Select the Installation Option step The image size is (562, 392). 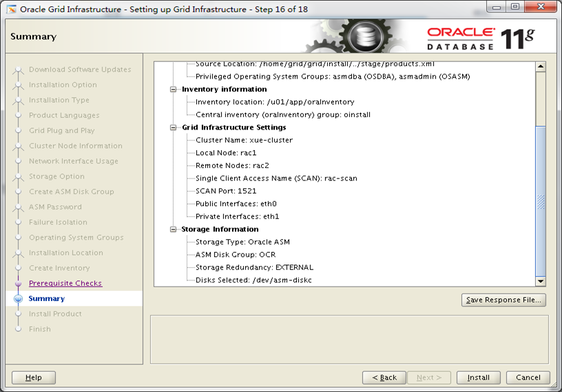pos(63,85)
